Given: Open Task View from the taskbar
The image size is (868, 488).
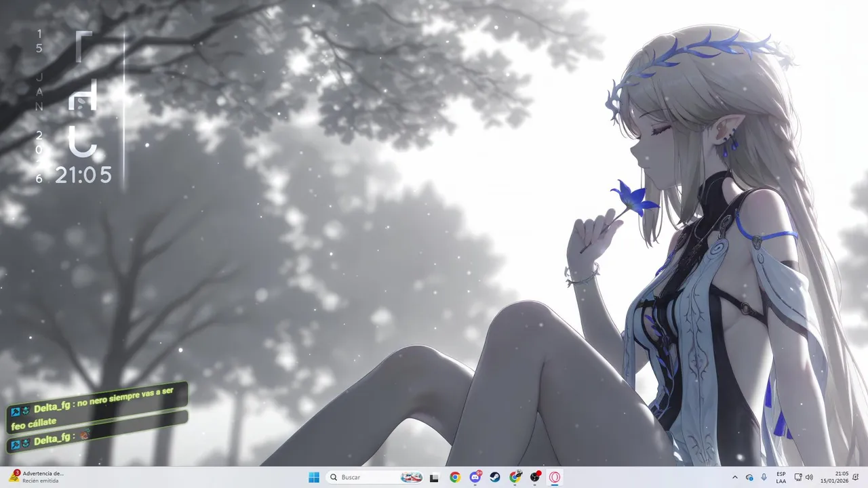Looking at the screenshot, I should pos(435,477).
